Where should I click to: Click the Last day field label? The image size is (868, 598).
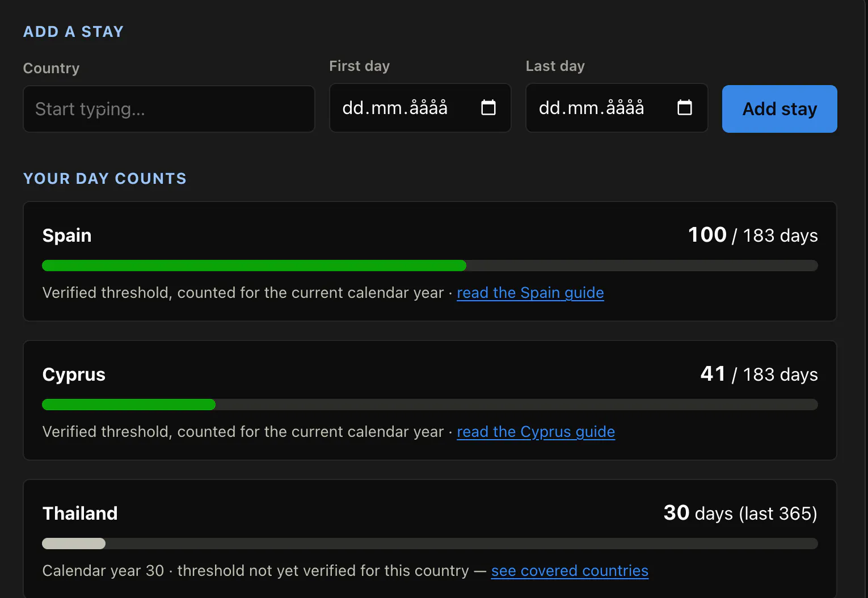(555, 66)
